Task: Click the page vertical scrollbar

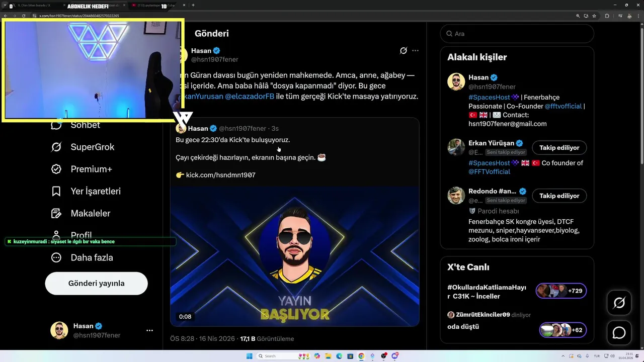Action: click(641, 96)
